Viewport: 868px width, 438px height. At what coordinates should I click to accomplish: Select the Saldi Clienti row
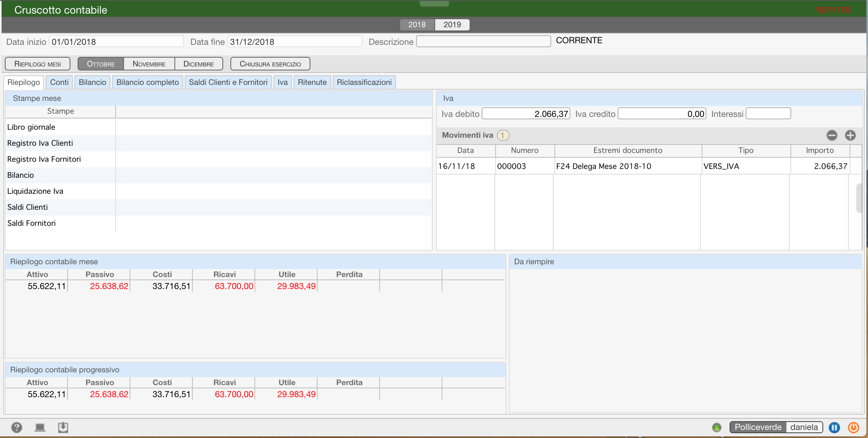pyautogui.click(x=218, y=207)
